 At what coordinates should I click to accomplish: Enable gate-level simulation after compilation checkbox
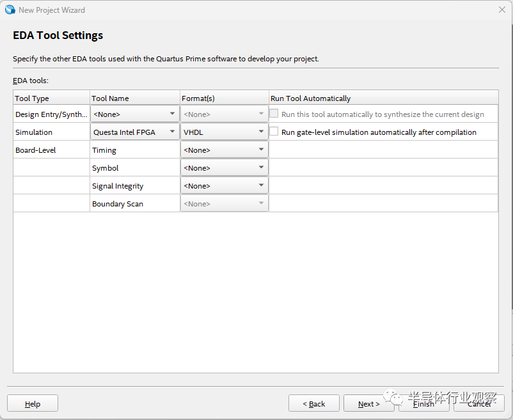(x=274, y=132)
